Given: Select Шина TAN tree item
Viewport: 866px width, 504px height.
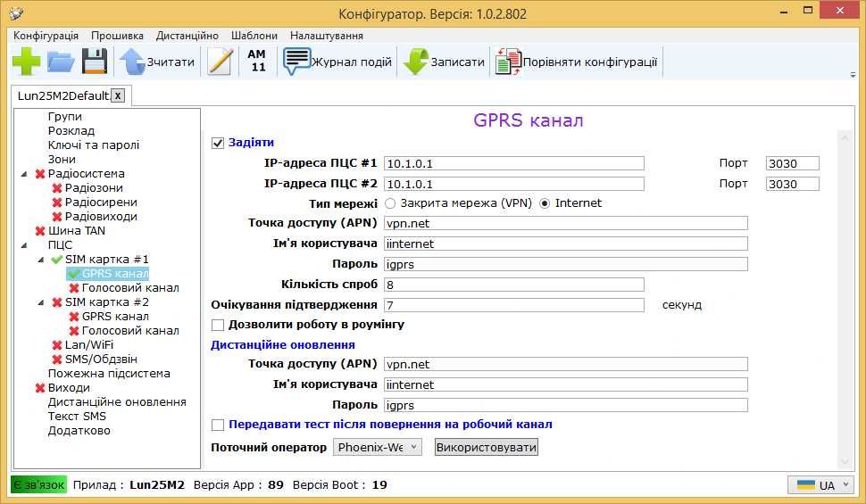Looking at the screenshot, I should coord(76,231).
